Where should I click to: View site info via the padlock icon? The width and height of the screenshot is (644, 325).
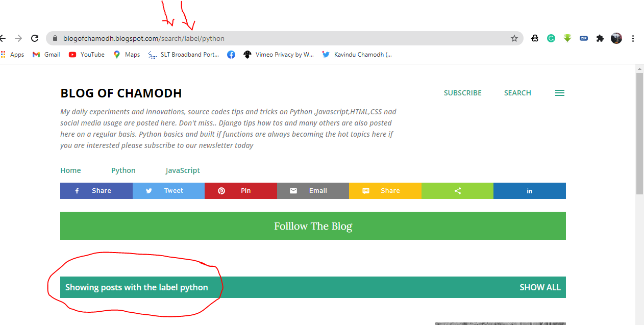[x=55, y=38]
